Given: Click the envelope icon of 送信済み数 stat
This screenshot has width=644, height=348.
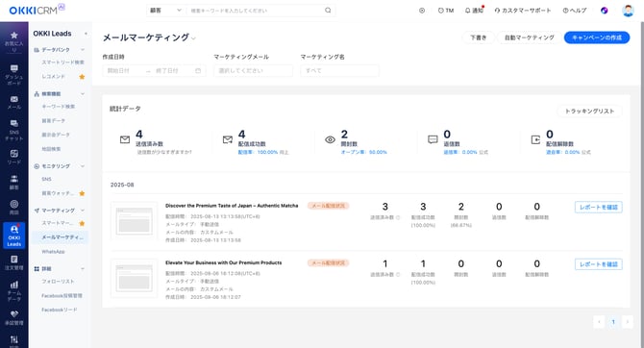Looking at the screenshot, I should click(125, 139).
